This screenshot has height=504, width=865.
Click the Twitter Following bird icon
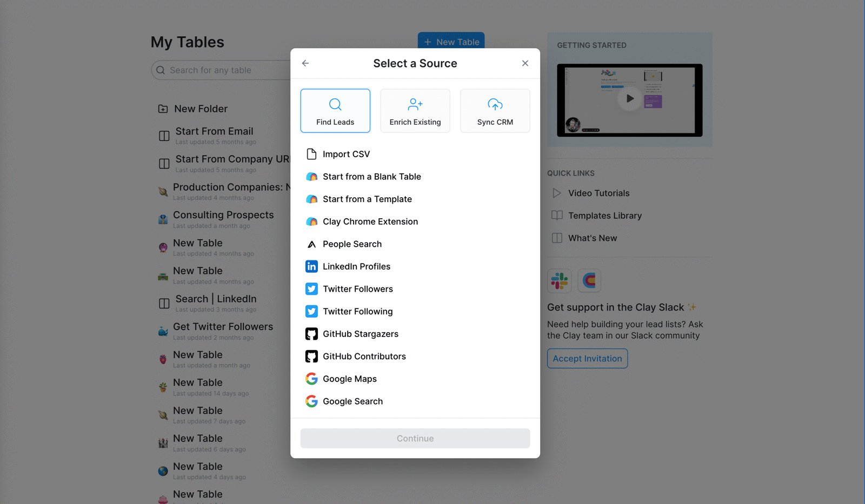click(x=311, y=312)
